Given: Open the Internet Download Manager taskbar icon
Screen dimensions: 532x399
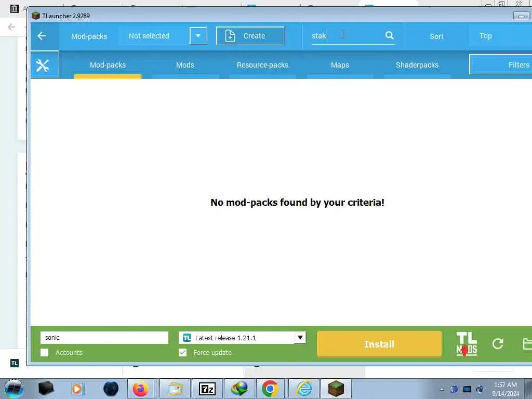Looking at the screenshot, I should pyautogui.click(x=239, y=389).
